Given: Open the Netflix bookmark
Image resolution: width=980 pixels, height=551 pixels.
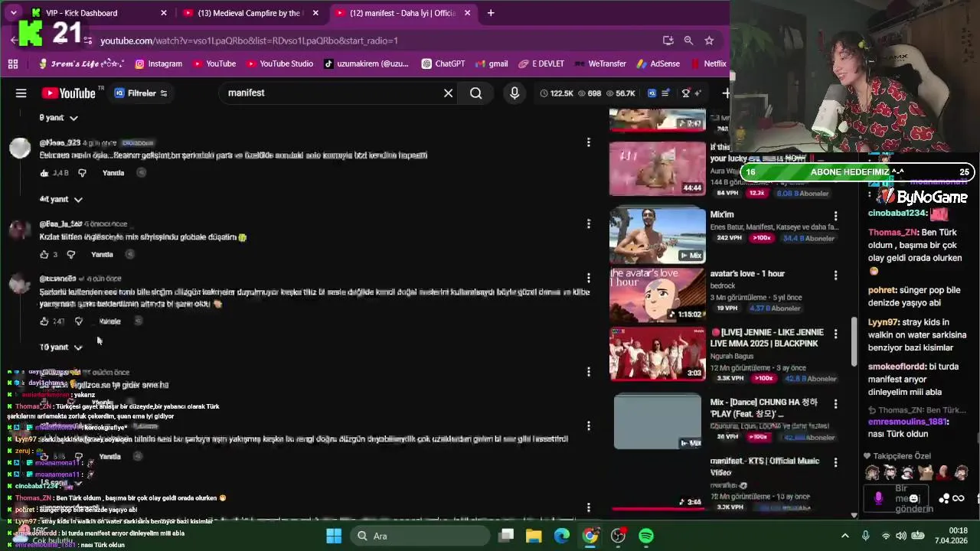Looking at the screenshot, I should coord(708,64).
